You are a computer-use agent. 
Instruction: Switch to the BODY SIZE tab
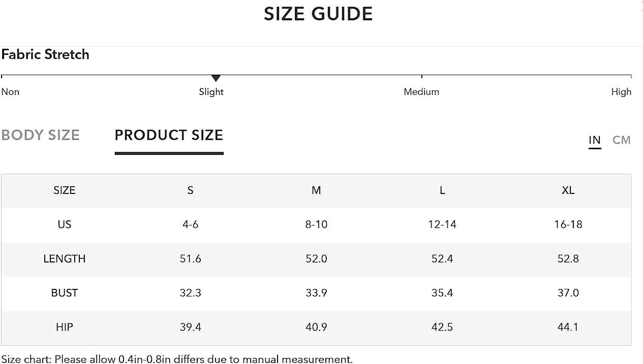[x=40, y=135]
